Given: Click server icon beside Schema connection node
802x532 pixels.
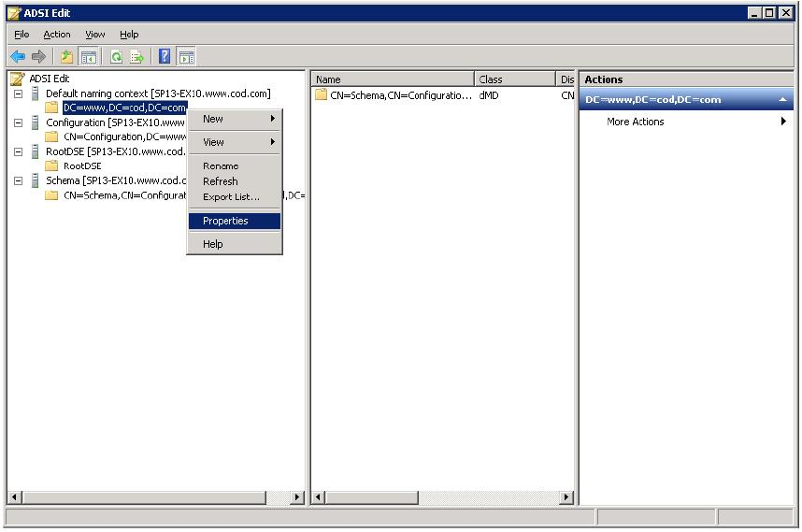Looking at the screenshot, I should coord(35,180).
